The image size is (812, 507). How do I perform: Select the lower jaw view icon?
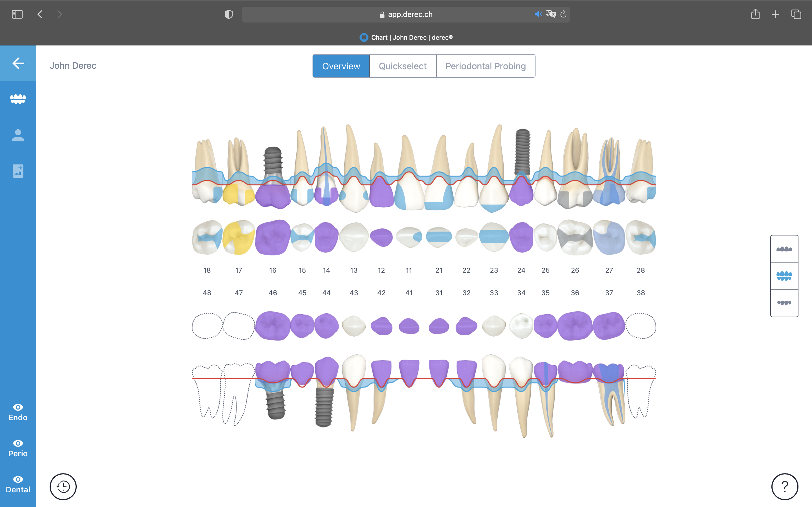coord(784,303)
